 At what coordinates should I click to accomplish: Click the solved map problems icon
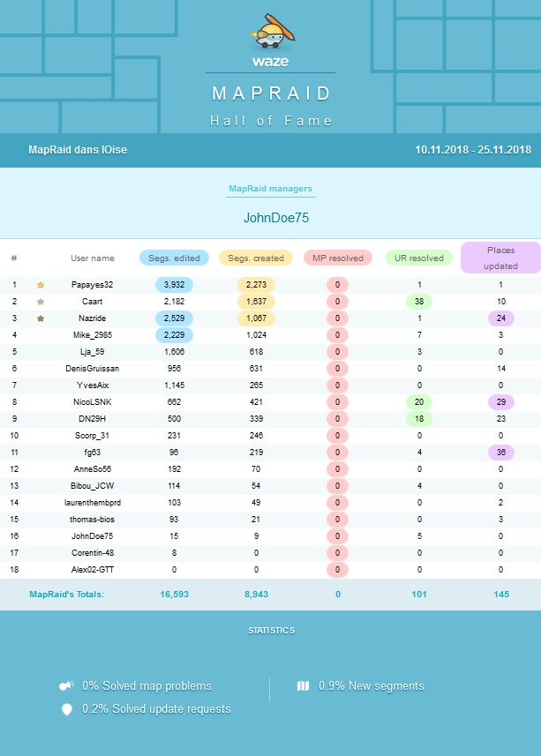pyautogui.click(x=65, y=686)
